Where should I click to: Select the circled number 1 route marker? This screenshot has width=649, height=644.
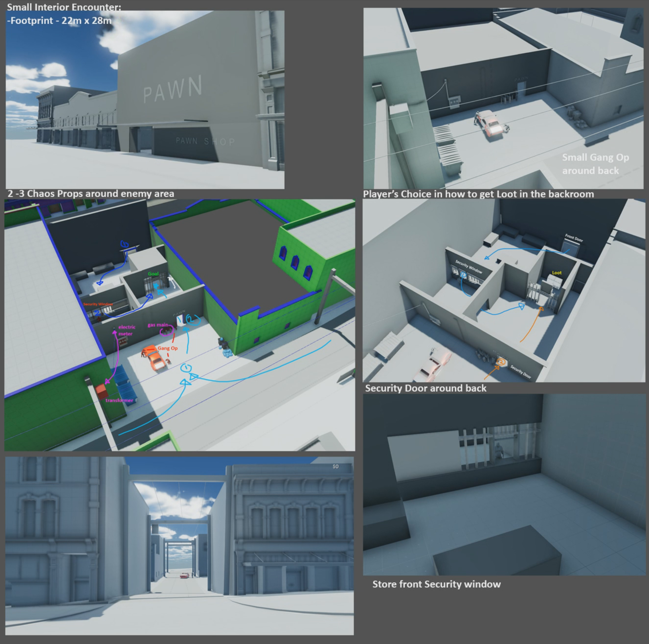(186, 368)
